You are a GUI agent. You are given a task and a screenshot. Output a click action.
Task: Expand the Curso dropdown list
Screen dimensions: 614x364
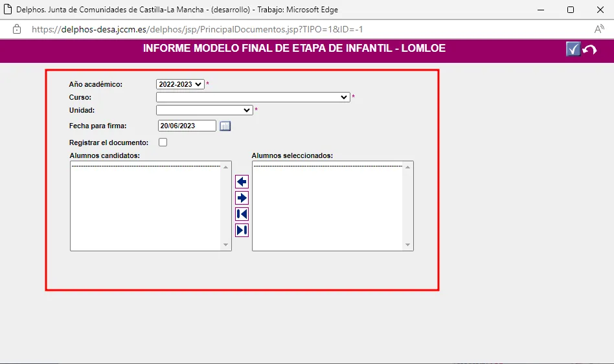point(253,97)
